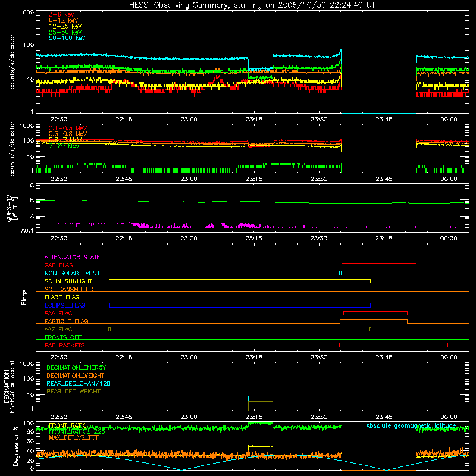Image resolution: width=476 pixels, height=476 pixels.
Task: Click the B flux level label
Action: 32,201
